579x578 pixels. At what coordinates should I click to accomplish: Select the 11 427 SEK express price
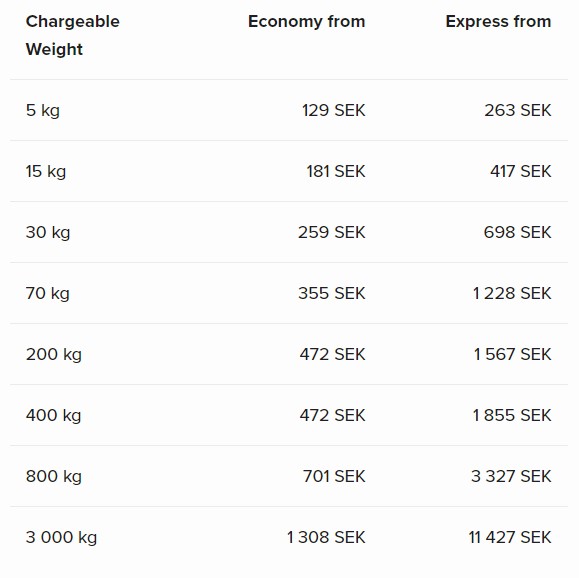coord(510,537)
